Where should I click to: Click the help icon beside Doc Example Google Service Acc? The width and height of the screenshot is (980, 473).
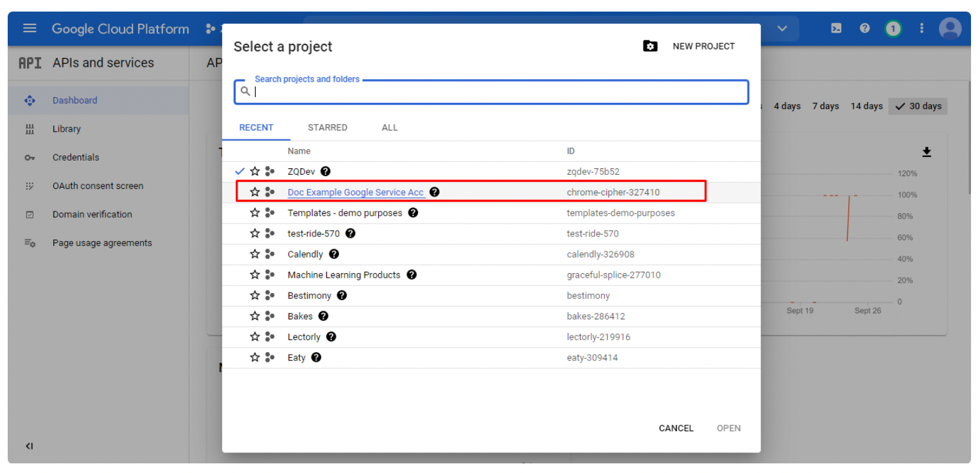435,192
